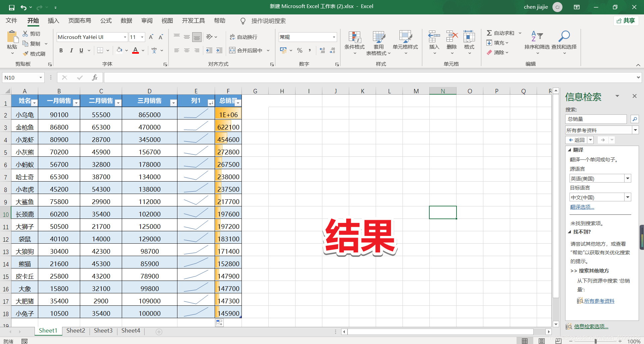Start search with magnifier in Research pane
This screenshot has width=644, height=344.
click(634, 119)
